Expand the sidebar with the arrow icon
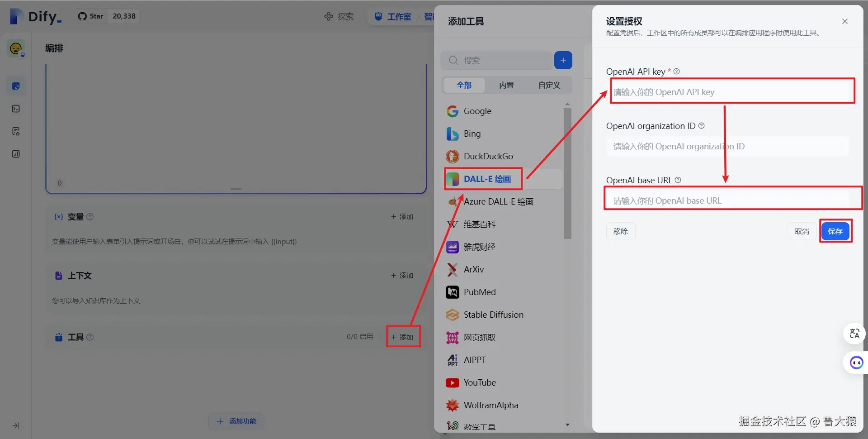This screenshot has width=868, height=439. [x=16, y=426]
